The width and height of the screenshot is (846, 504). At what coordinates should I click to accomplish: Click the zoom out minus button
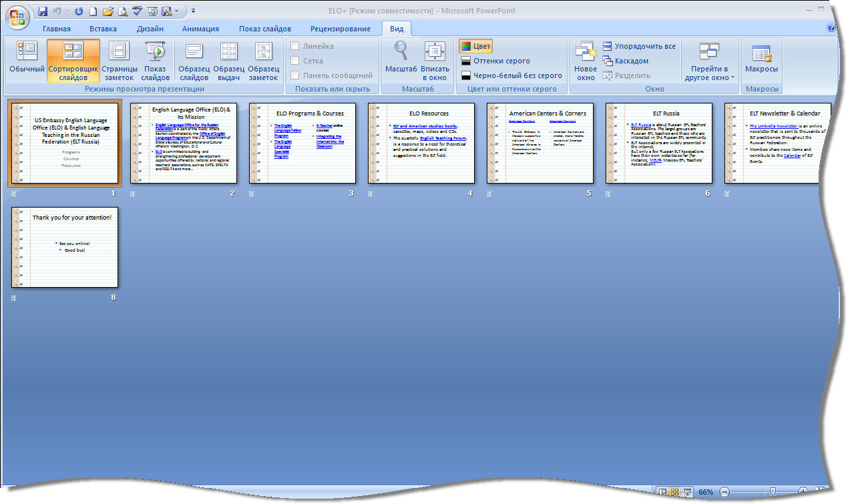(724, 492)
